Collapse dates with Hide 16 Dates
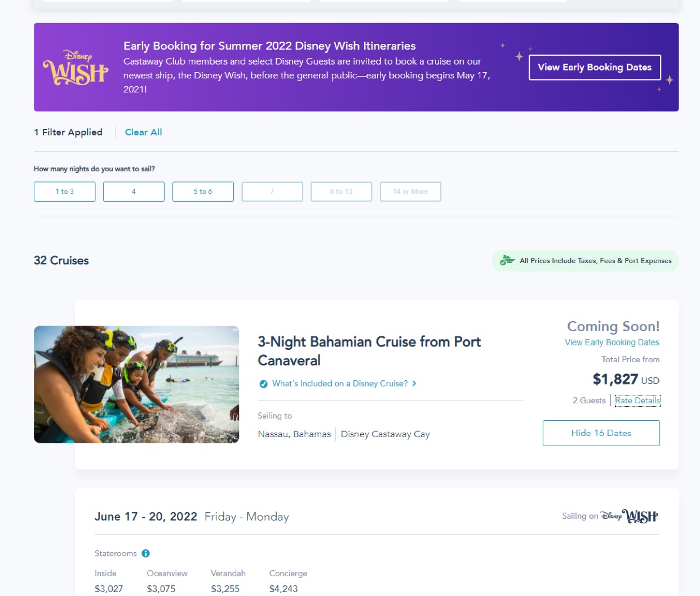 (x=601, y=433)
